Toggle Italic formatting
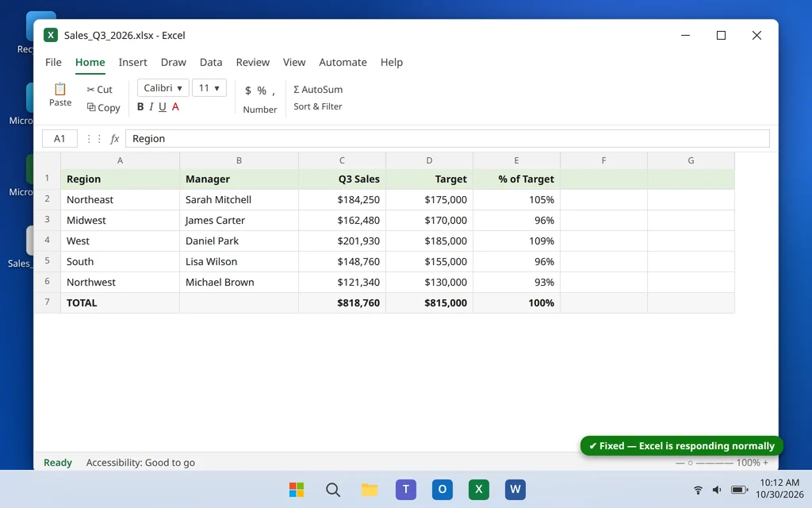The image size is (812, 508). pyautogui.click(x=151, y=107)
